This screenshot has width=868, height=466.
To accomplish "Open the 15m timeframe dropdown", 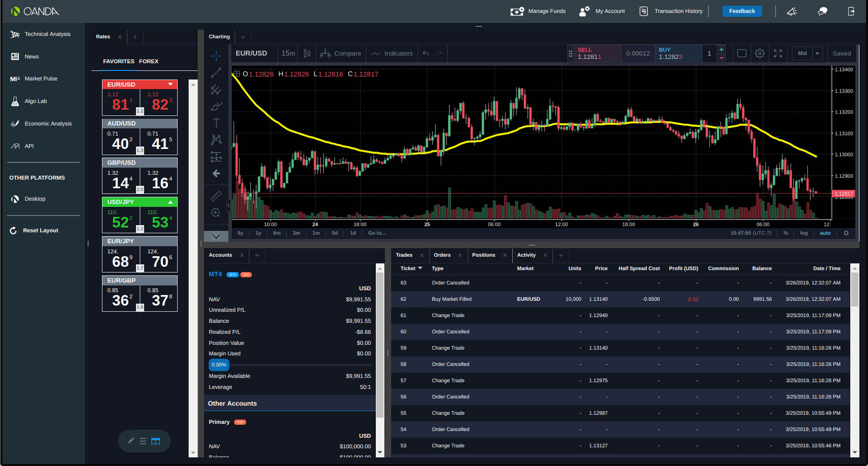I will (288, 54).
